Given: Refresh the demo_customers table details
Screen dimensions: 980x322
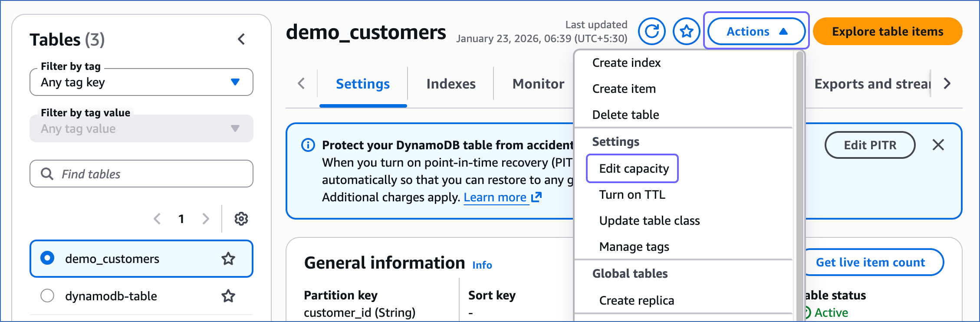Looking at the screenshot, I should click(x=651, y=31).
